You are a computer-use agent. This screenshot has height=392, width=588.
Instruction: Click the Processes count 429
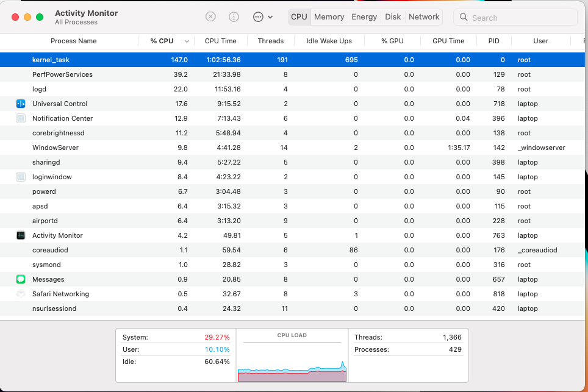pos(455,349)
